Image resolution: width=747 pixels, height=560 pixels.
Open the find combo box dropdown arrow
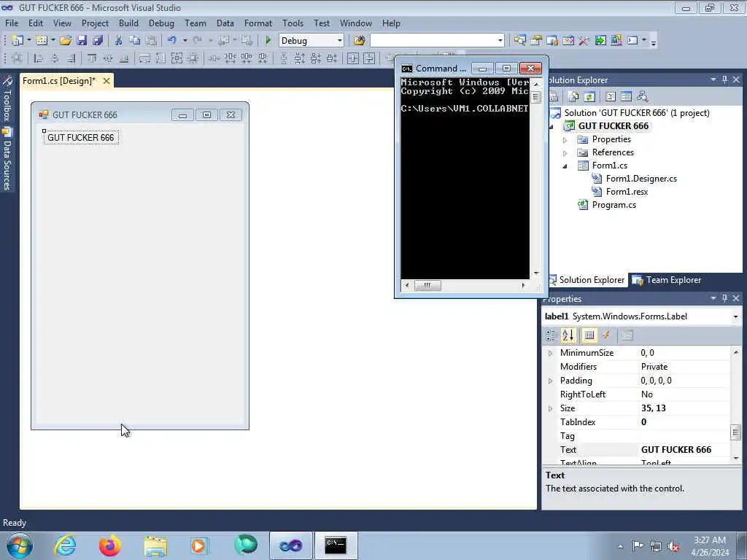pyautogui.click(x=500, y=41)
